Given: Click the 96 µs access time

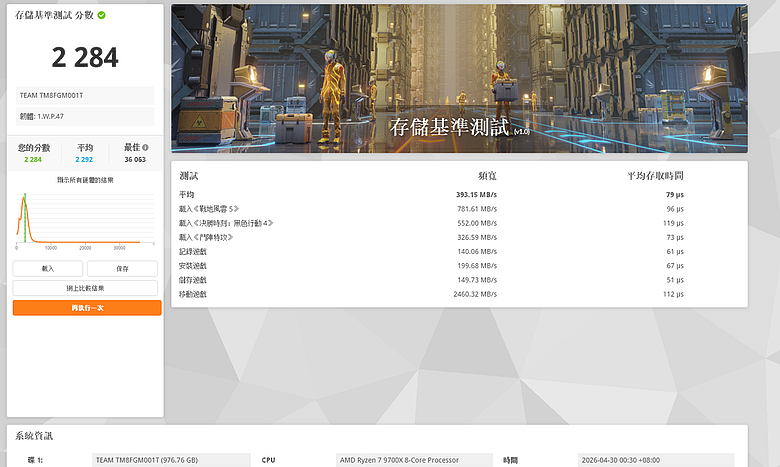Looking at the screenshot, I should pyautogui.click(x=675, y=209).
